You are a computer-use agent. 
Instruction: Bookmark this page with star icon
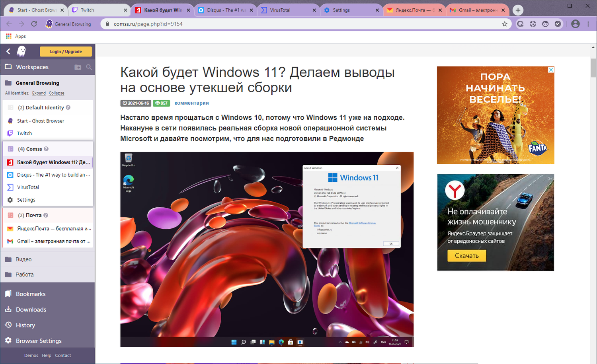pyautogui.click(x=505, y=24)
